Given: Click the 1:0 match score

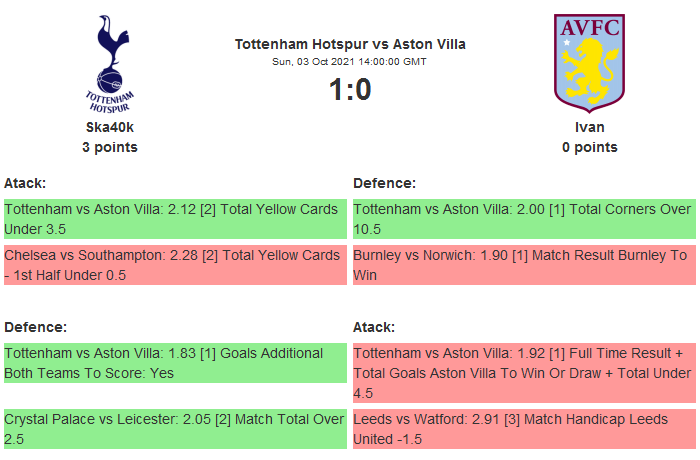Looking at the screenshot, I should click(x=350, y=90).
